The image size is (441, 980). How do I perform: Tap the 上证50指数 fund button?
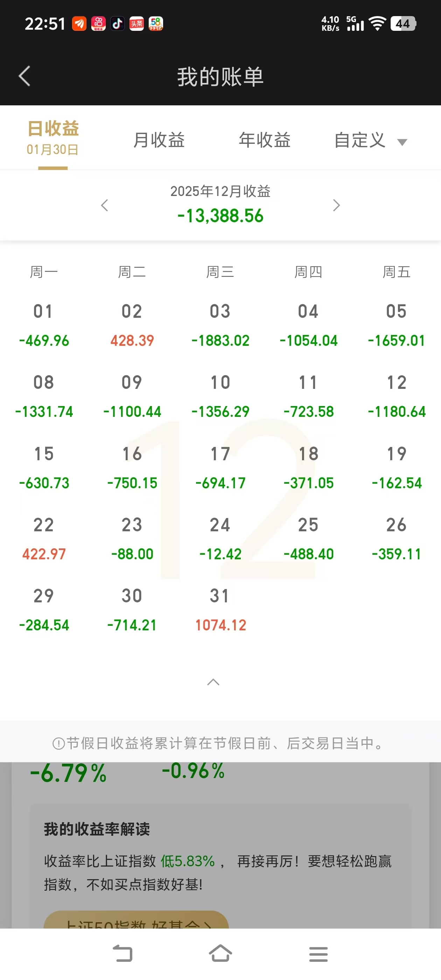[x=136, y=920]
